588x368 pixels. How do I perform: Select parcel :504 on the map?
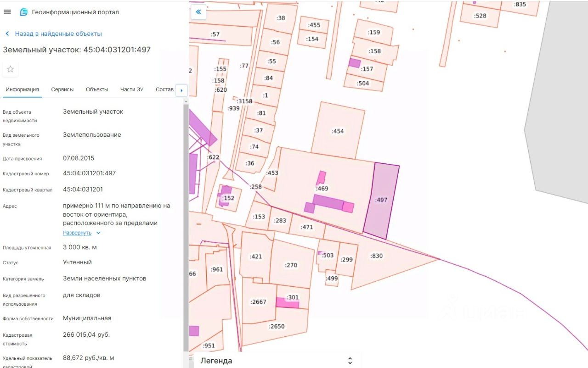(x=363, y=84)
